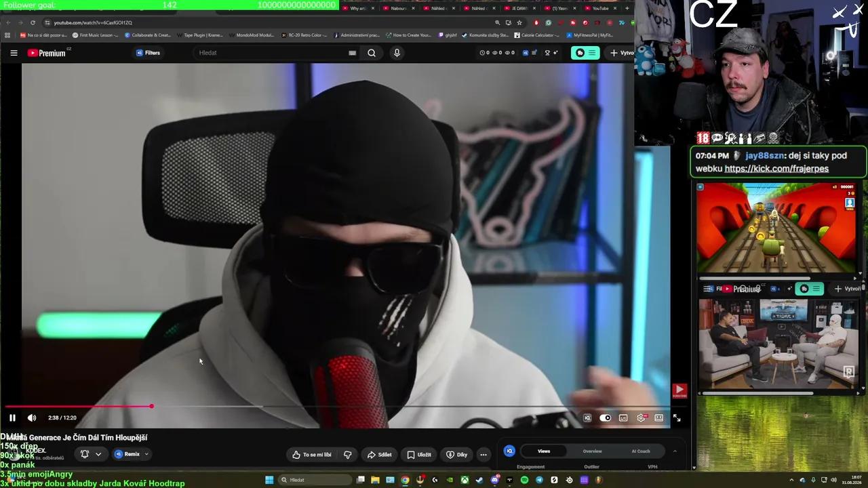The width and height of the screenshot is (868, 488).
Task: Open Discord from the taskbar
Action: [495, 480]
